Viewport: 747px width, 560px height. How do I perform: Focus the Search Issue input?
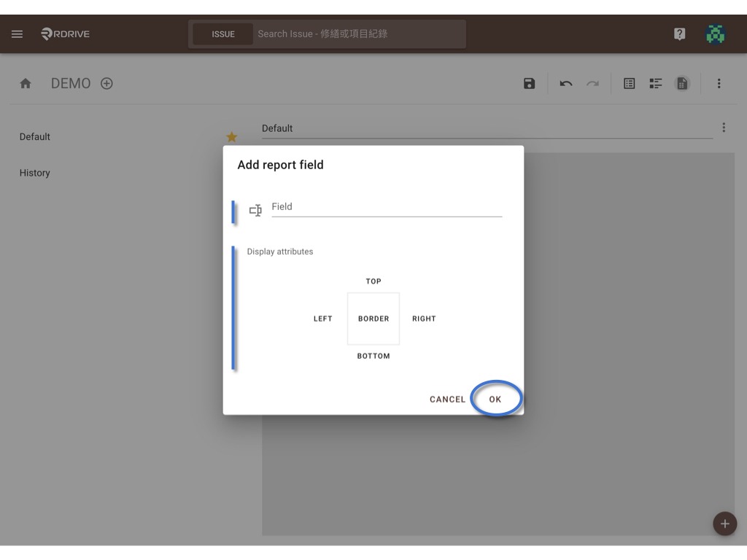pyautogui.click(x=360, y=34)
